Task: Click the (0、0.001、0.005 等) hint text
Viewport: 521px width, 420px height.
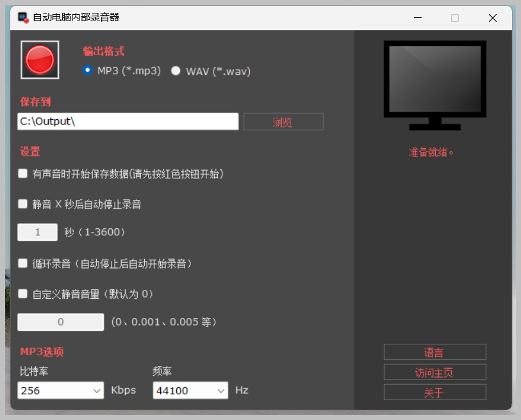Action: pos(164,322)
